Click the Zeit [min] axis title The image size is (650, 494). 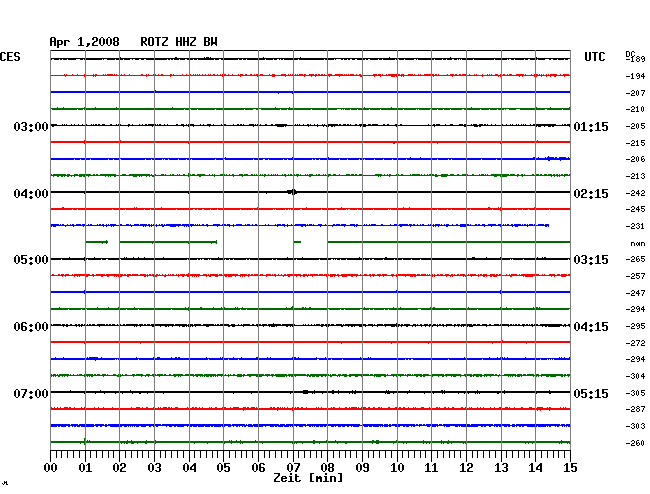tap(308, 478)
